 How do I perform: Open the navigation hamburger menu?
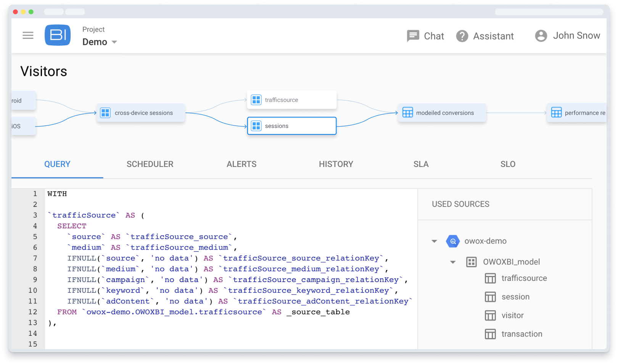(x=28, y=35)
